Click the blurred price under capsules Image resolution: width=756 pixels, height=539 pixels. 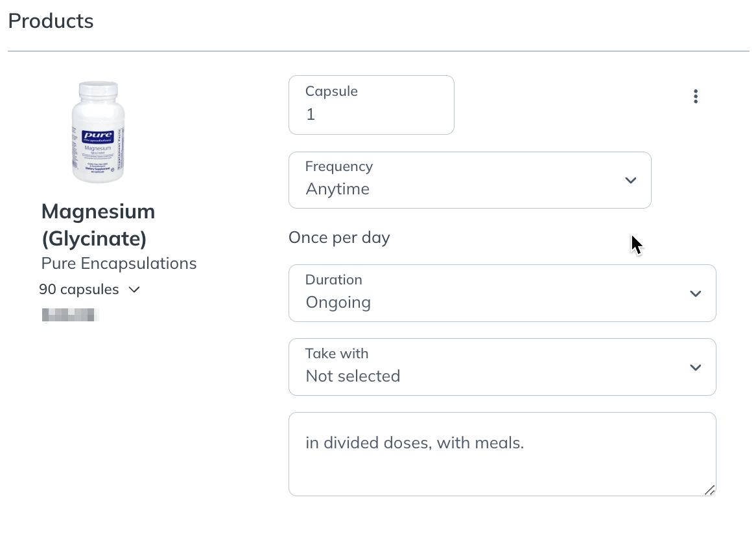[x=71, y=315]
